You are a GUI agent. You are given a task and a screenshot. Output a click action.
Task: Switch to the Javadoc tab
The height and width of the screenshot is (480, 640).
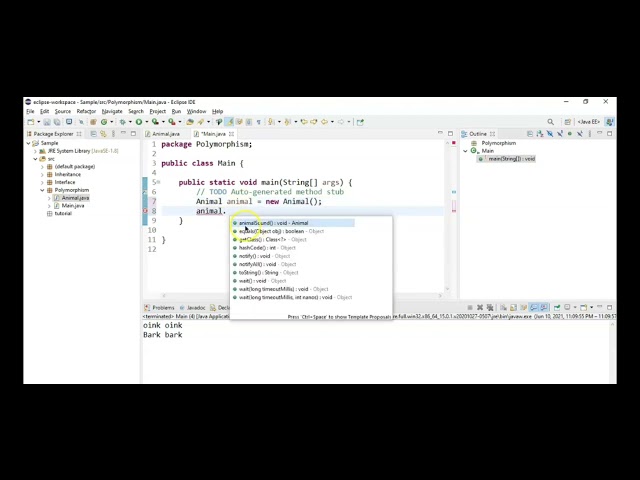193,308
